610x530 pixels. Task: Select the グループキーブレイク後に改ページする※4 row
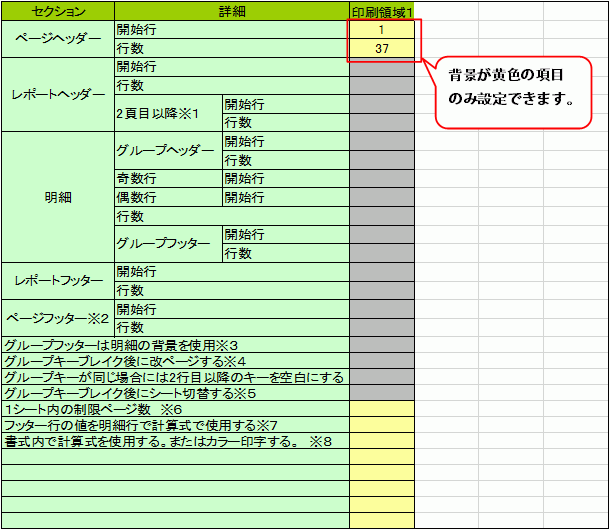175,361
